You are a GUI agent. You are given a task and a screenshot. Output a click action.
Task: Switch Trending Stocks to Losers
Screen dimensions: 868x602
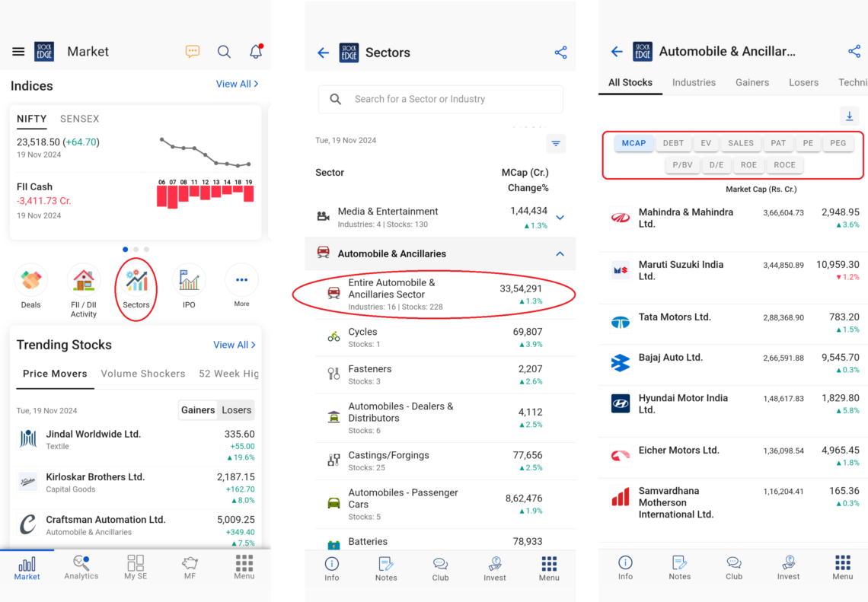pyautogui.click(x=236, y=410)
